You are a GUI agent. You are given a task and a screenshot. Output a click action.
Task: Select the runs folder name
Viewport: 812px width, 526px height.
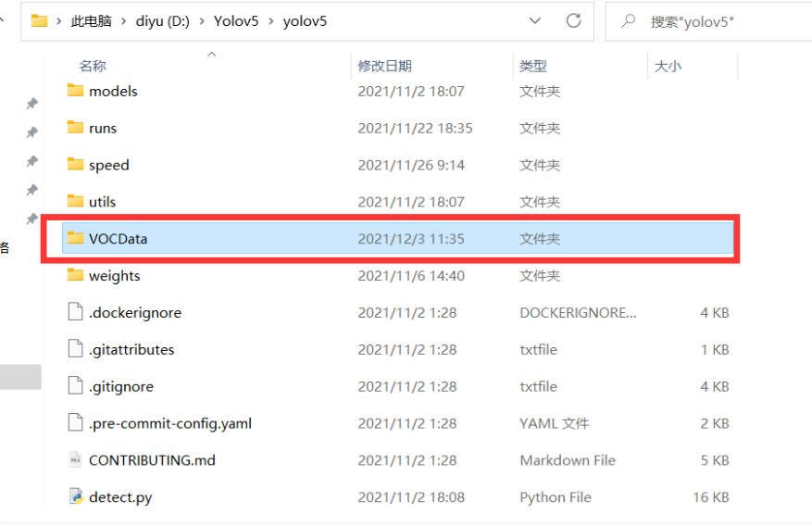pyautogui.click(x=103, y=128)
